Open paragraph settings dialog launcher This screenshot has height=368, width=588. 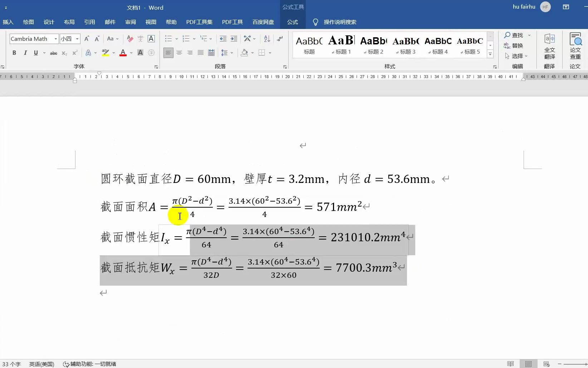(285, 67)
